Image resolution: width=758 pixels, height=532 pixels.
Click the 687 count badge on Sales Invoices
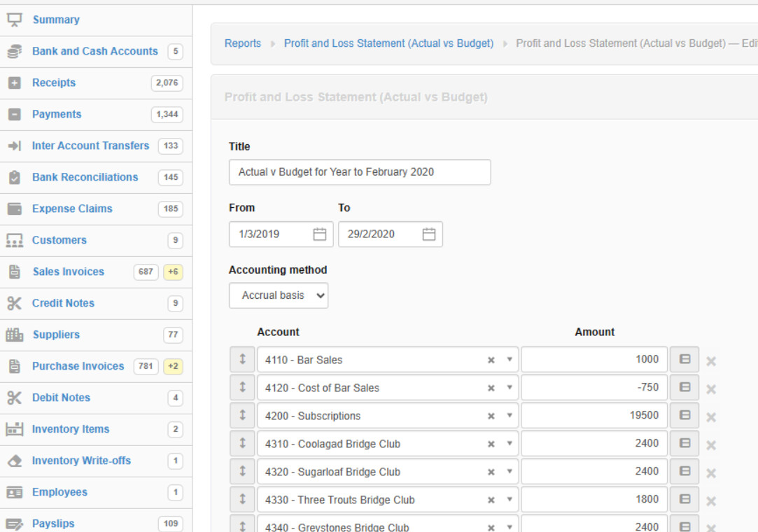[146, 272]
